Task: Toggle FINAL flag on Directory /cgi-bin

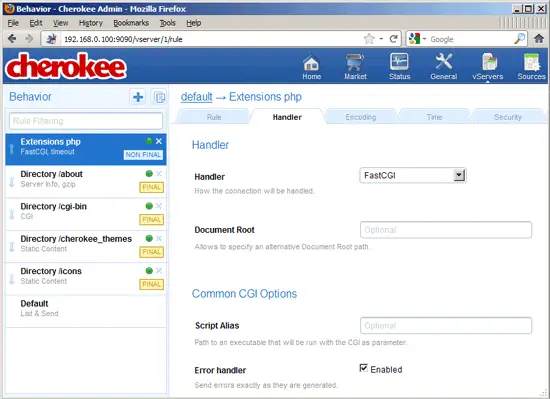Action: tap(152, 219)
